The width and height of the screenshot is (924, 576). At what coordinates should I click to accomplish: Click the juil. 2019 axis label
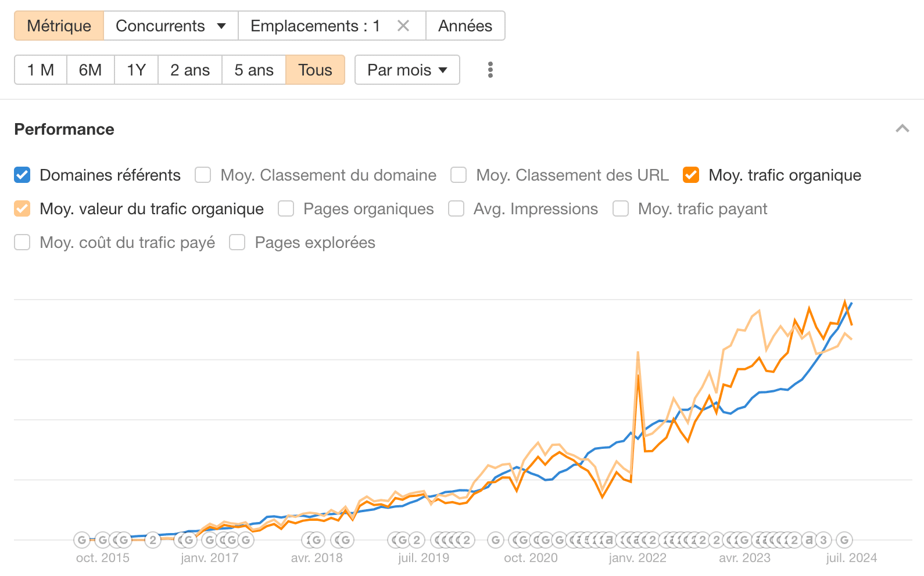click(424, 558)
